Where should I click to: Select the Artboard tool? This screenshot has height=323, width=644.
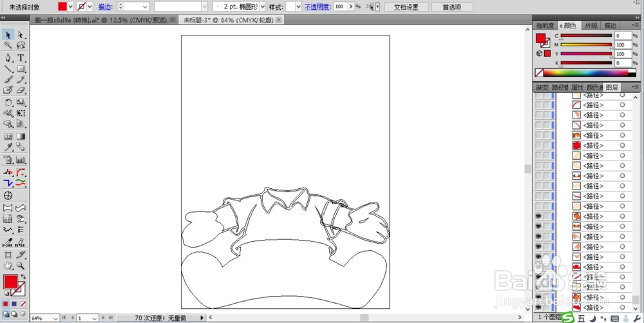click(8, 255)
